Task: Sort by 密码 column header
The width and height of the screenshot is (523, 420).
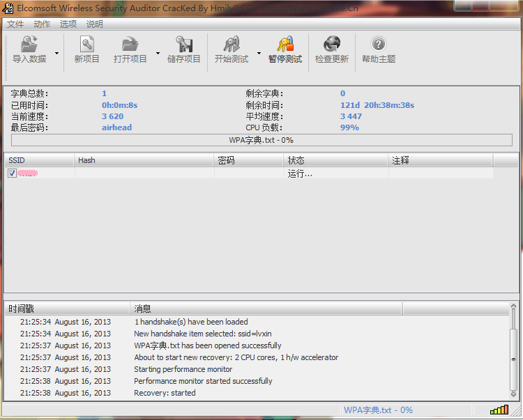Action: pyautogui.click(x=249, y=160)
